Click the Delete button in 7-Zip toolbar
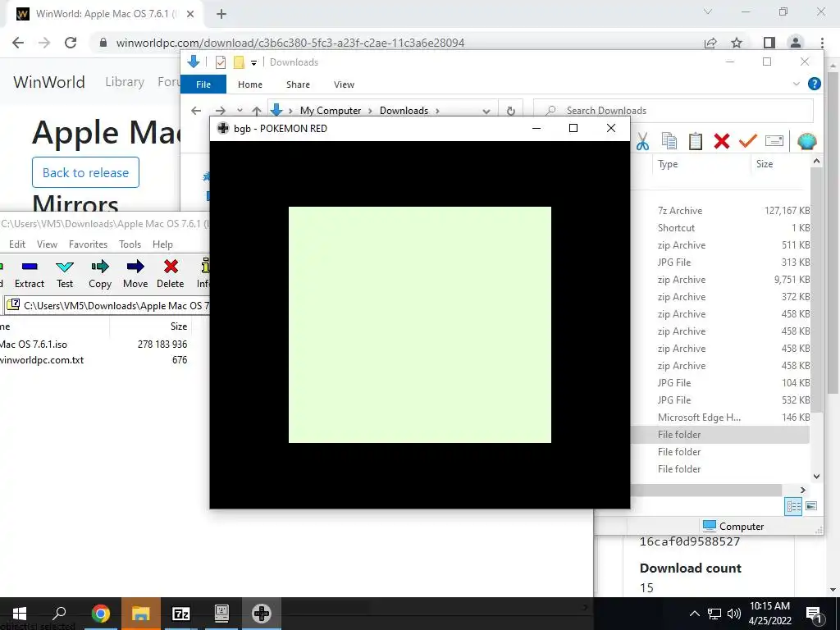The width and height of the screenshot is (840, 630). pos(171,274)
